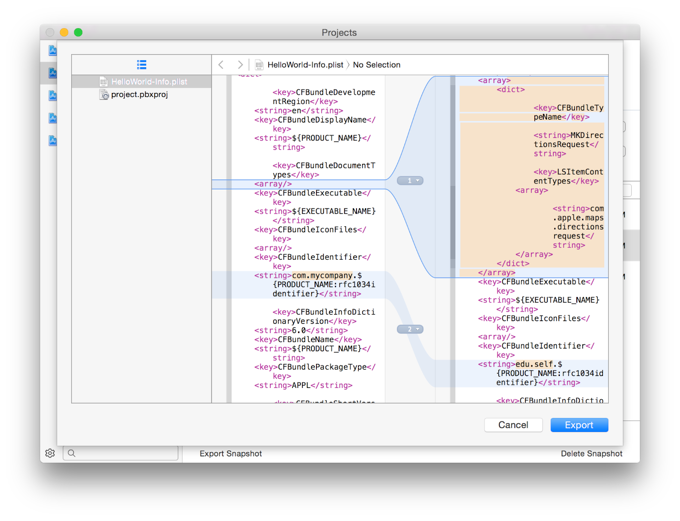The image size is (680, 521).
Task: Click the APPL string in left pane
Action: coord(303,385)
